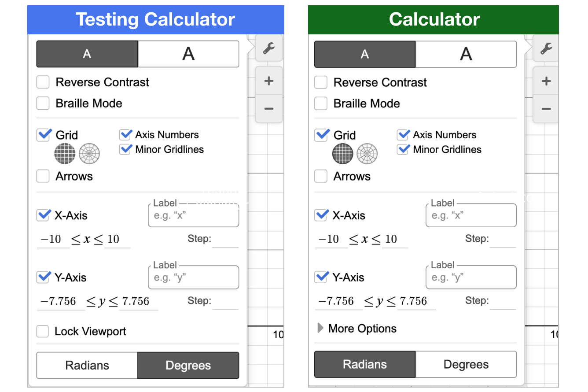Select the polar grid icon in Testing Calculator
588x392 pixels.
pos(89,154)
